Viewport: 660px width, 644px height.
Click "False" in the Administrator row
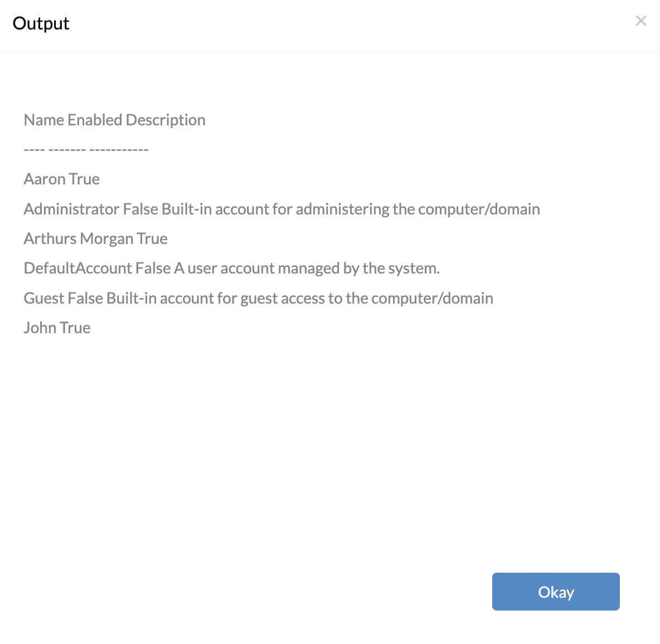pos(140,209)
